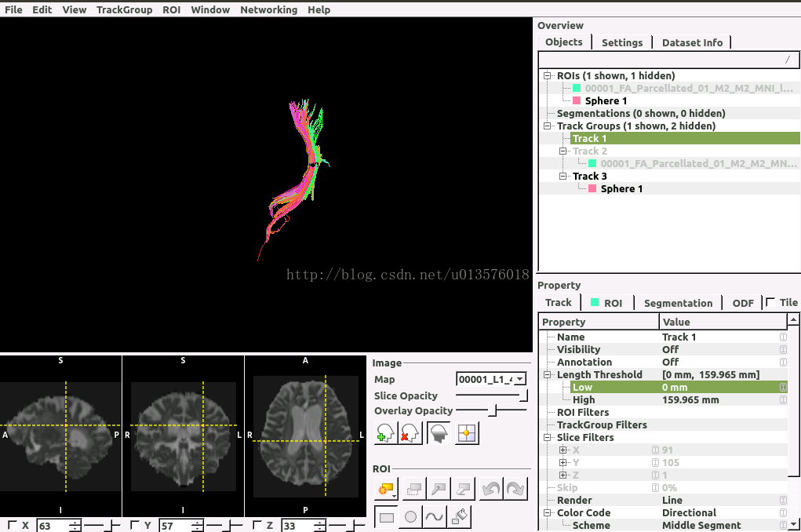Click the remove image overlay head icon
The height and width of the screenshot is (532, 801).
click(x=410, y=433)
